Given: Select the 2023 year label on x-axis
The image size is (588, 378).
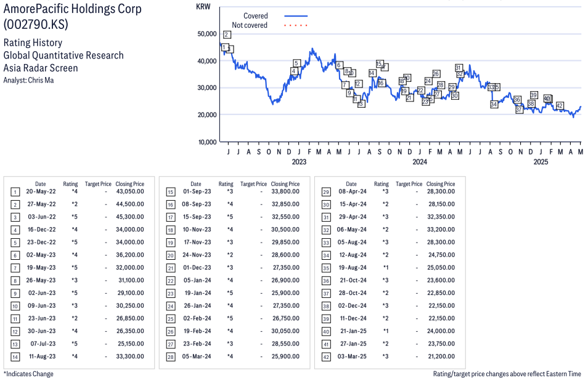Looking at the screenshot, I should pos(299,162).
